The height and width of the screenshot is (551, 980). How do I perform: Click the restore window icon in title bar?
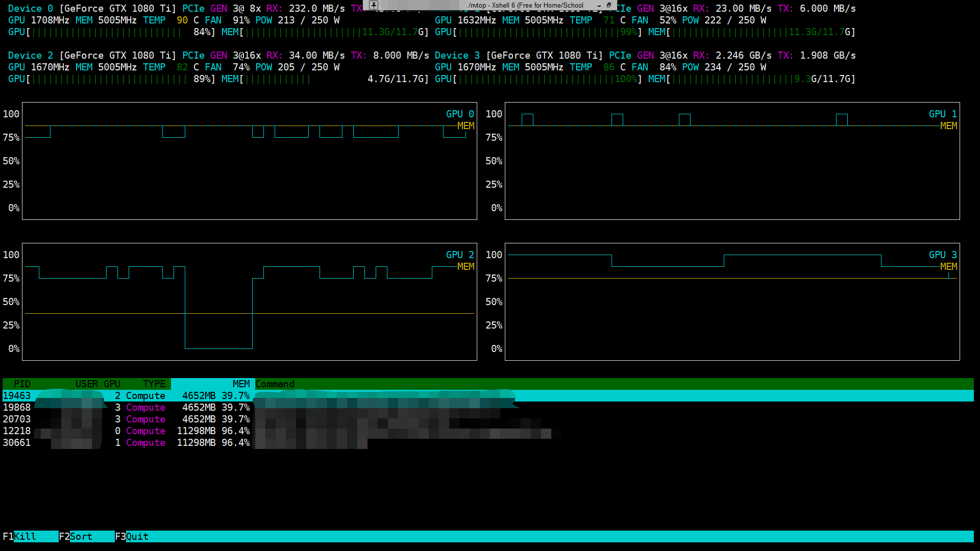pyautogui.click(x=608, y=5)
